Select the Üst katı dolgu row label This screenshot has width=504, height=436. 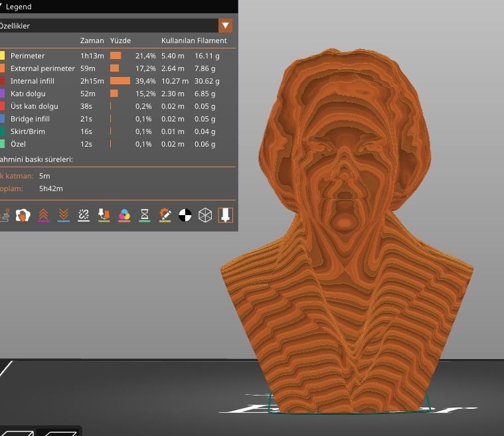click(35, 106)
